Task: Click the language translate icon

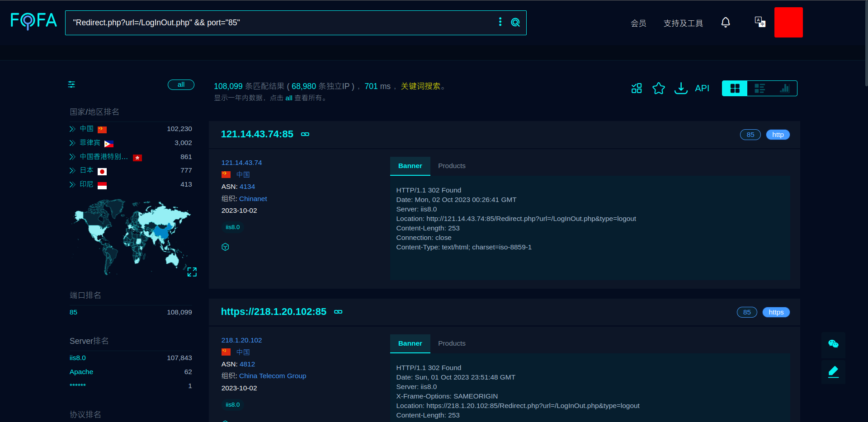Action: 760,22
